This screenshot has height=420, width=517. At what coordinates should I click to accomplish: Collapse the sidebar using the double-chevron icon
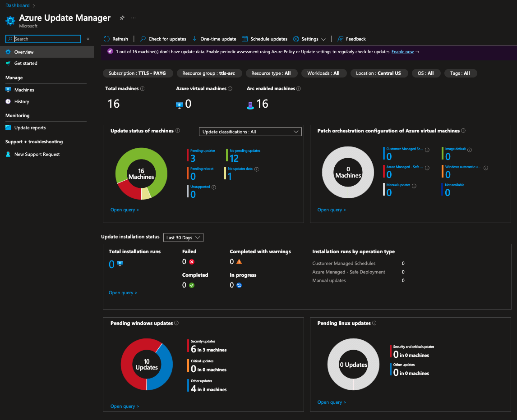coord(88,39)
